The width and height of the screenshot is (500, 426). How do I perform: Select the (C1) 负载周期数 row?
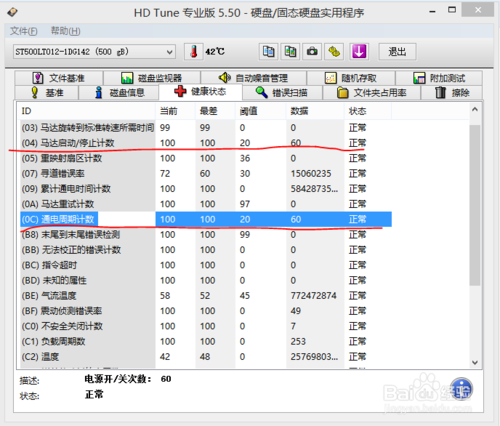[206, 342]
